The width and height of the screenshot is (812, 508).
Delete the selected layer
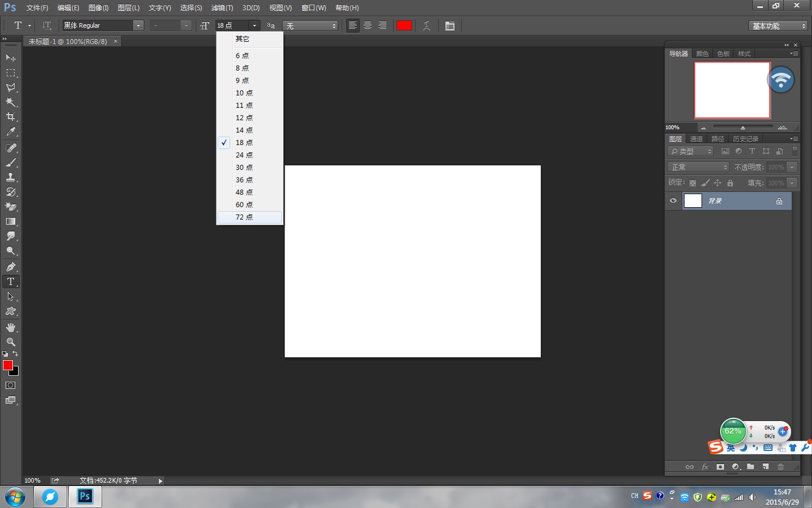click(x=781, y=467)
